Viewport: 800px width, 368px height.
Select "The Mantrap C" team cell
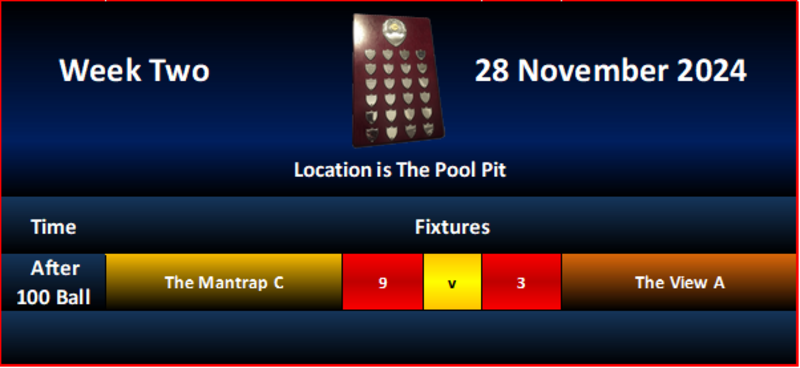tap(223, 282)
